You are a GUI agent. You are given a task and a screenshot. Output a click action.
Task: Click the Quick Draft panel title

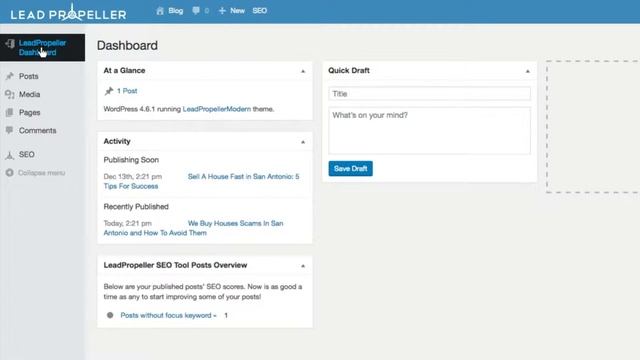pos(349,71)
